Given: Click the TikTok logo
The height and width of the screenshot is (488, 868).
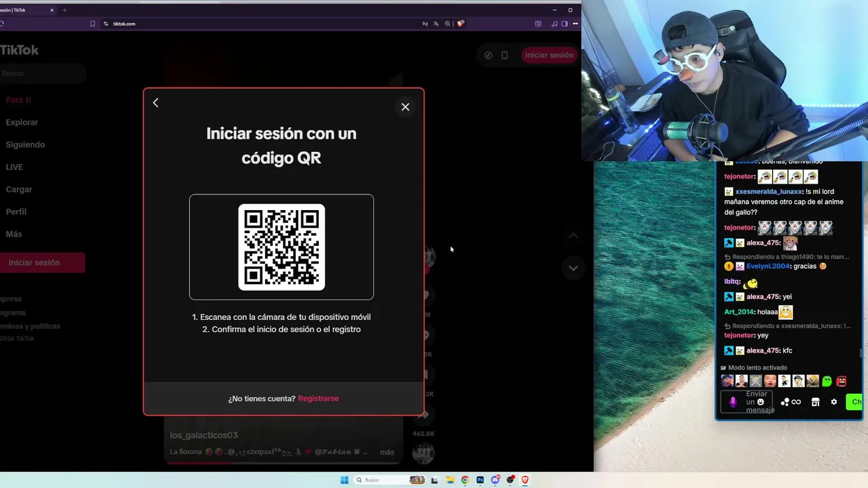Looking at the screenshot, I should (x=19, y=50).
